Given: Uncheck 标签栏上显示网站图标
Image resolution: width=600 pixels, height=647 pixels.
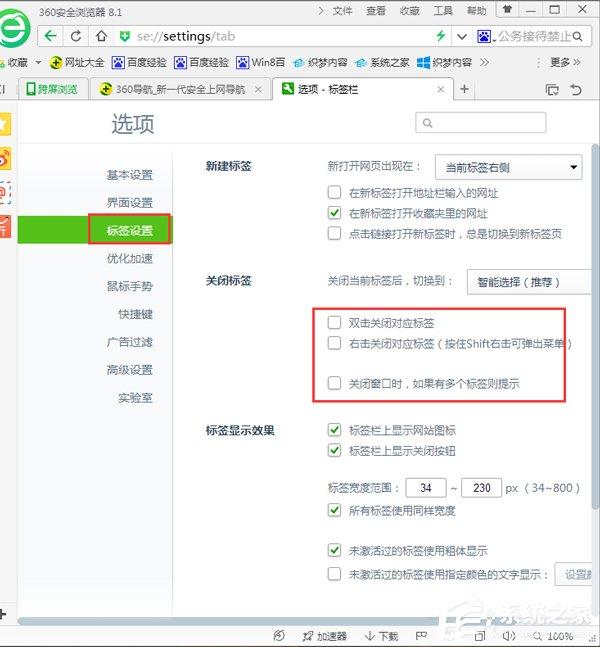Looking at the screenshot, I should coord(335,430).
